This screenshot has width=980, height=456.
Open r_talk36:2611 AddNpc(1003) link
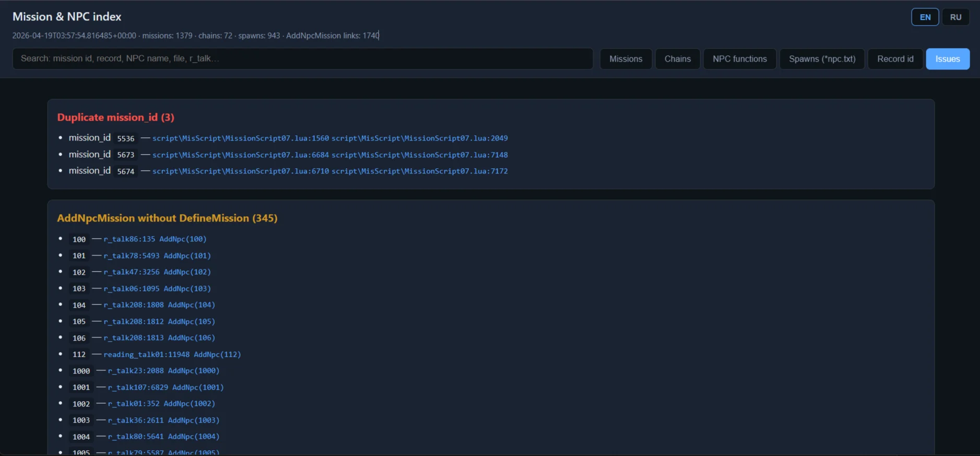[x=163, y=420]
